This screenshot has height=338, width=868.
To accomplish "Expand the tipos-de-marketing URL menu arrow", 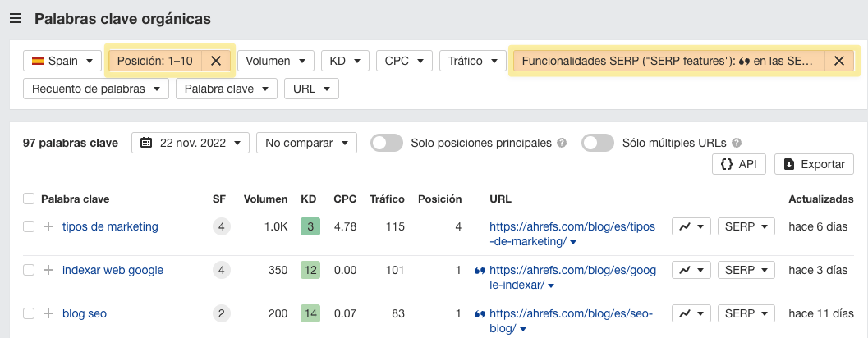I will (x=573, y=242).
